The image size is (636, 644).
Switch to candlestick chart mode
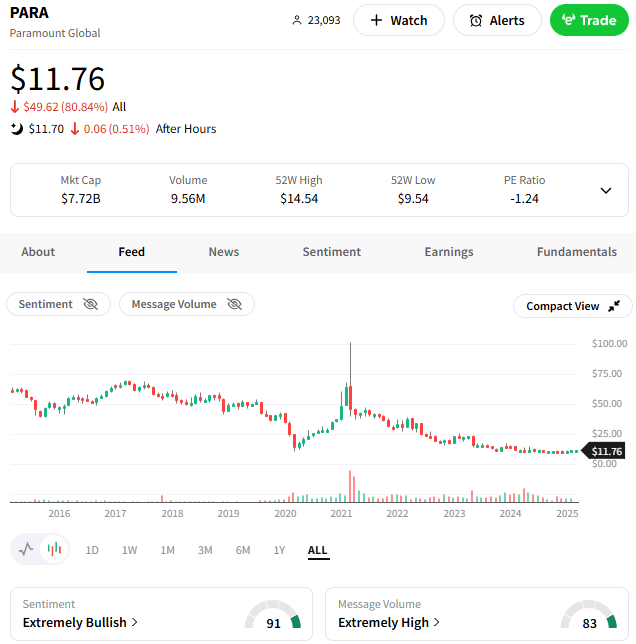54,549
